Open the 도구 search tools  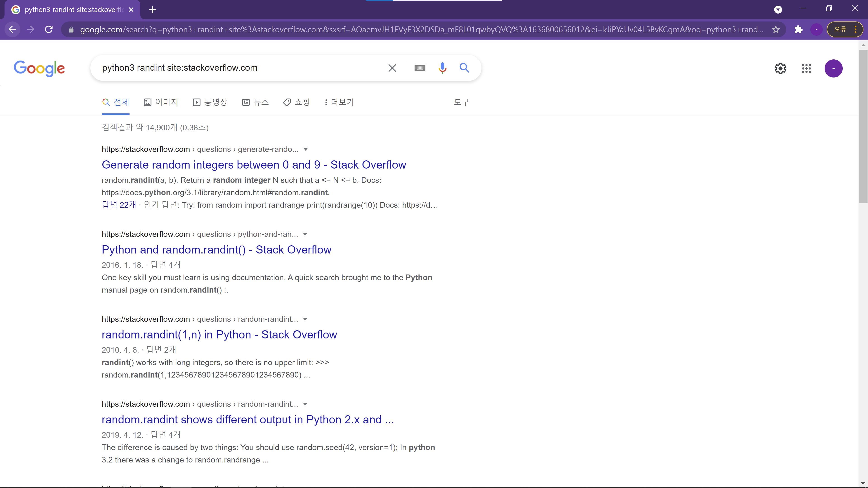(x=462, y=102)
